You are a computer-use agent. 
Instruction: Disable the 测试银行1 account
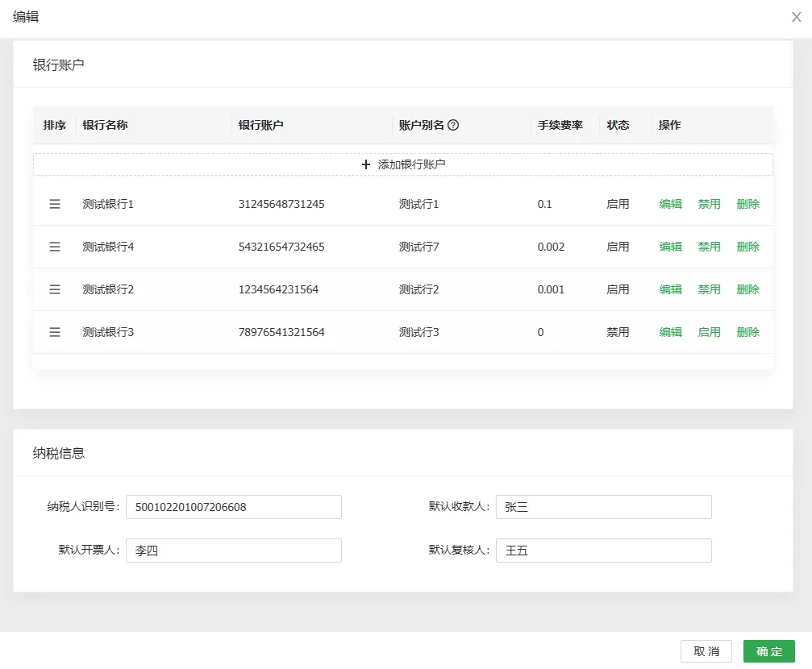click(709, 204)
